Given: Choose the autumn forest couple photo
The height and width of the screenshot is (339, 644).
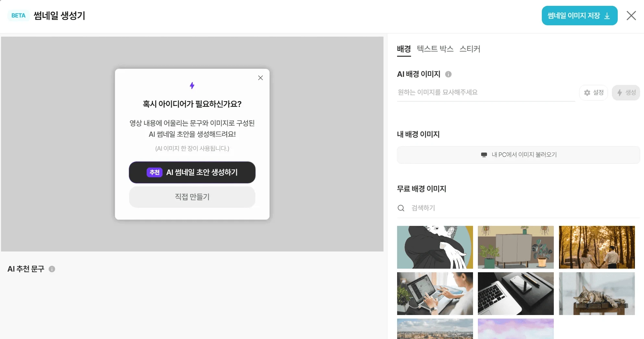Looking at the screenshot, I should 597,247.
